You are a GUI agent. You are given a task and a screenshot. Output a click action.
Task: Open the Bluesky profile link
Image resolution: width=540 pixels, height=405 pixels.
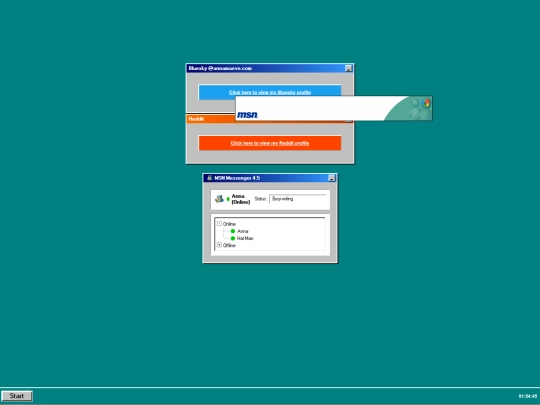[x=270, y=92]
